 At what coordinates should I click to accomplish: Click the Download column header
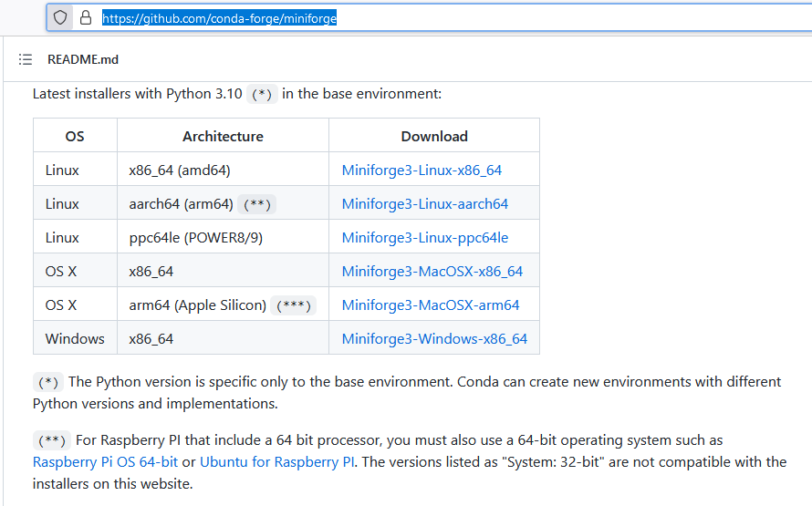434,136
